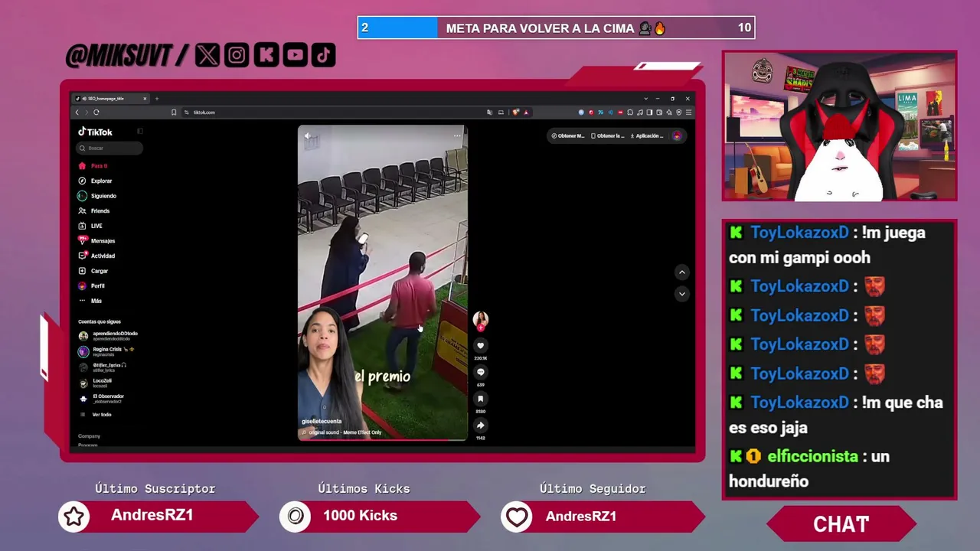Viewport: 980px width, 551px height.
Task: Open the original sound - Meme Effect Only link
Action: click(x=341, y=432)
